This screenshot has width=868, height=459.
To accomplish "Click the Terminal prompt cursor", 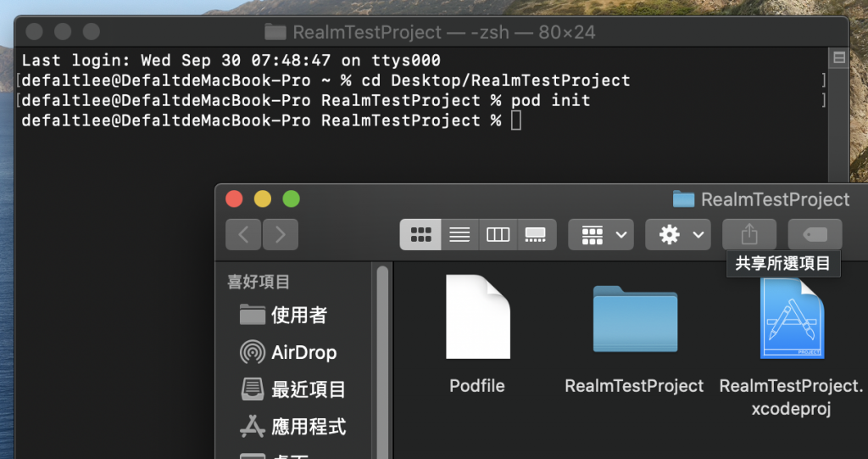I will [x=516, y=120].
